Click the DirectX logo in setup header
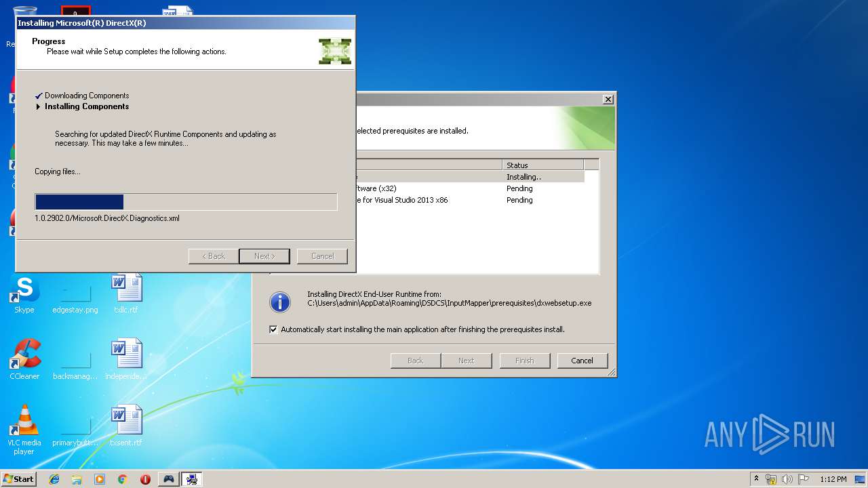Image resolution: width=868 pixels, height=488 pixels. point(335,52)
